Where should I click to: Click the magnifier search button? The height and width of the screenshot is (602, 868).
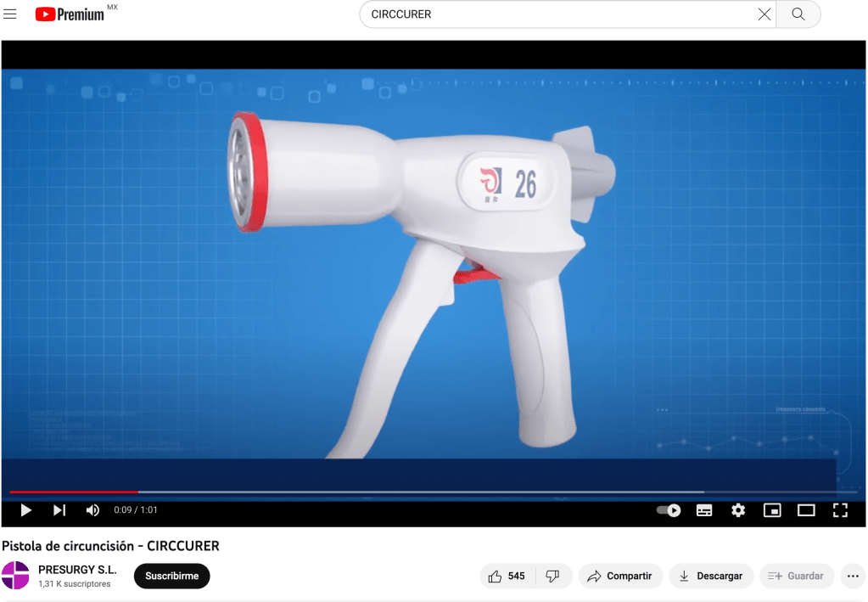[x=798, y=14]
